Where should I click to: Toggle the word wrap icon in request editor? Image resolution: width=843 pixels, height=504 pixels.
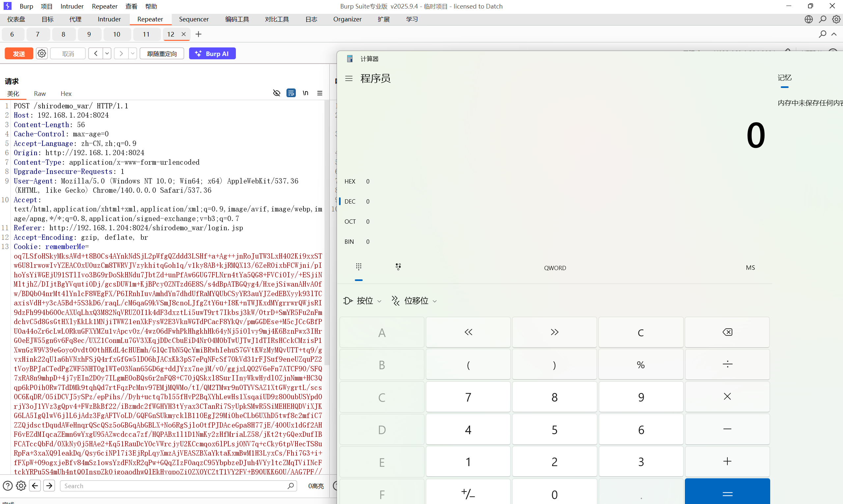[x=291, y=93]
